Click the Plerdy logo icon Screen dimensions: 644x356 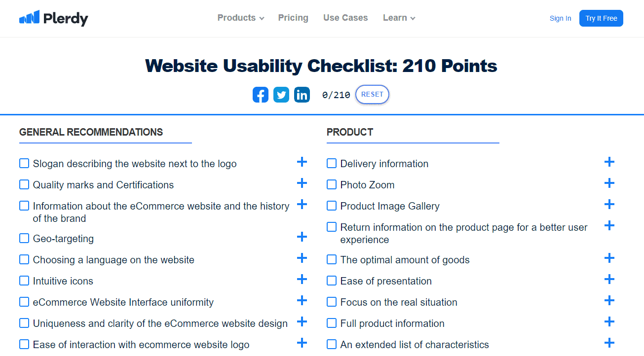[29, 18]
